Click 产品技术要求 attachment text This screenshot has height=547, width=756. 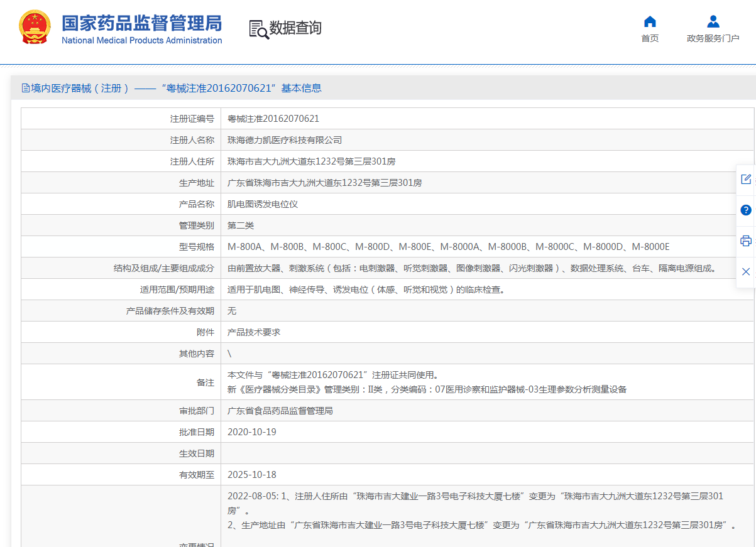pos(254,332)
